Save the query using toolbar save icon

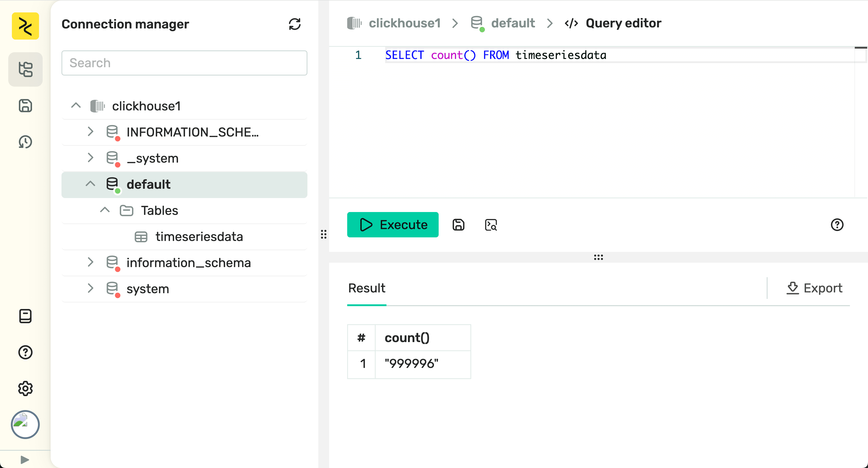coord(458,224)
